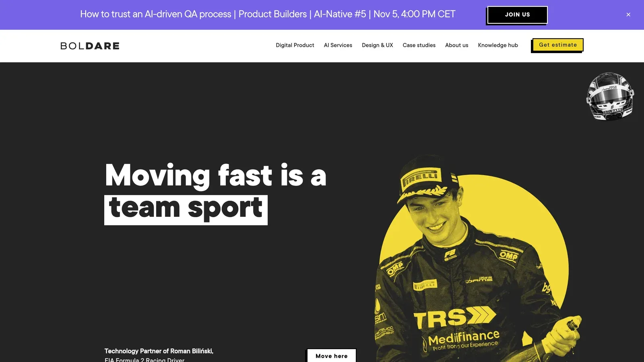Open the Knowledge hub menu
The image size is (644, 362).
498,45
